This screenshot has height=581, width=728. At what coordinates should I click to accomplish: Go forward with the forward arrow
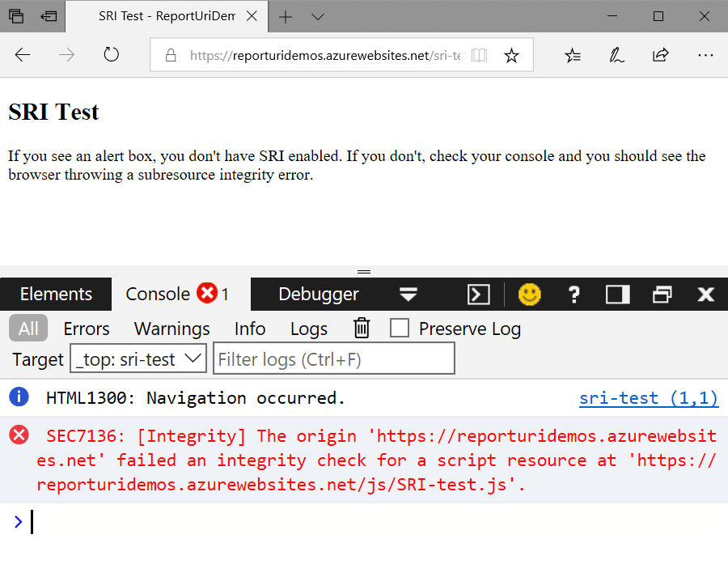(x=67, y=55)
